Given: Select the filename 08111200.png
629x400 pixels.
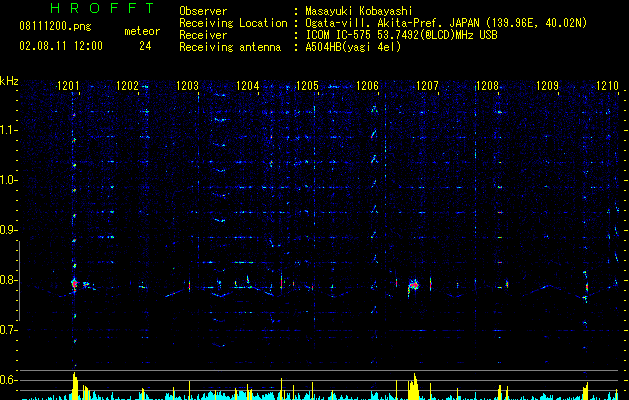Looking at the screenshot, I should 55,27.
